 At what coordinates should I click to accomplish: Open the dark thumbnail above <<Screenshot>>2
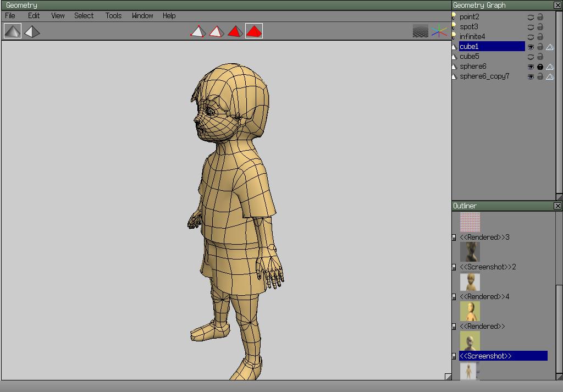point(470,252)
